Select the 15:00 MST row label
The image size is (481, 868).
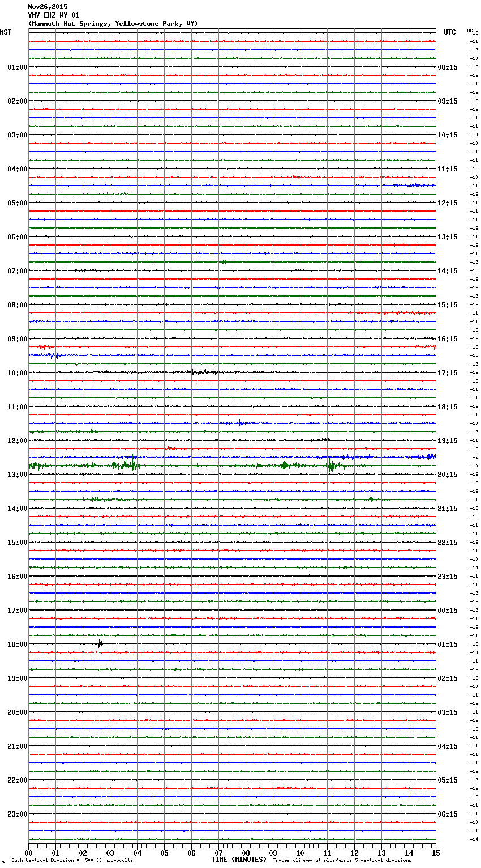pyautogui.click(x=18, y=543)
